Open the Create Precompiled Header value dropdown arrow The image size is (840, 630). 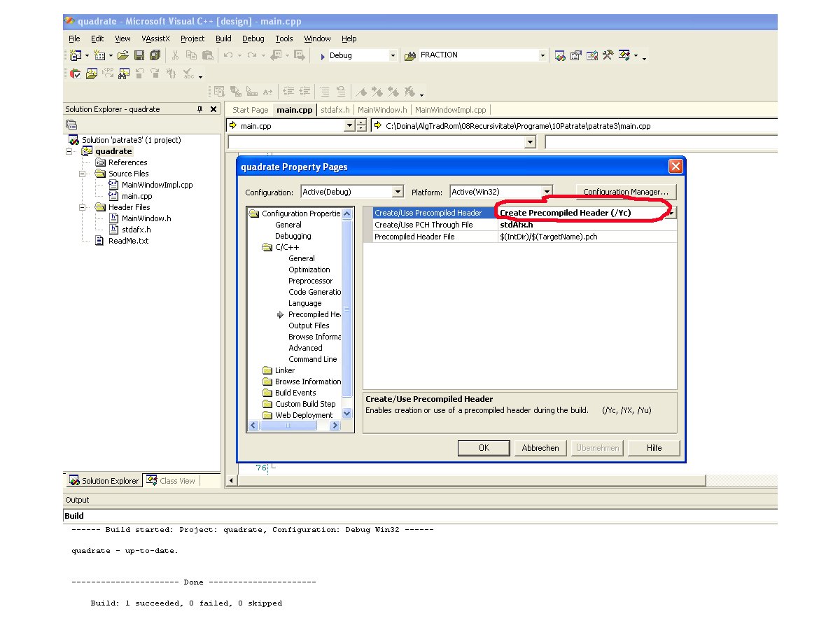[x=672, y=213]
